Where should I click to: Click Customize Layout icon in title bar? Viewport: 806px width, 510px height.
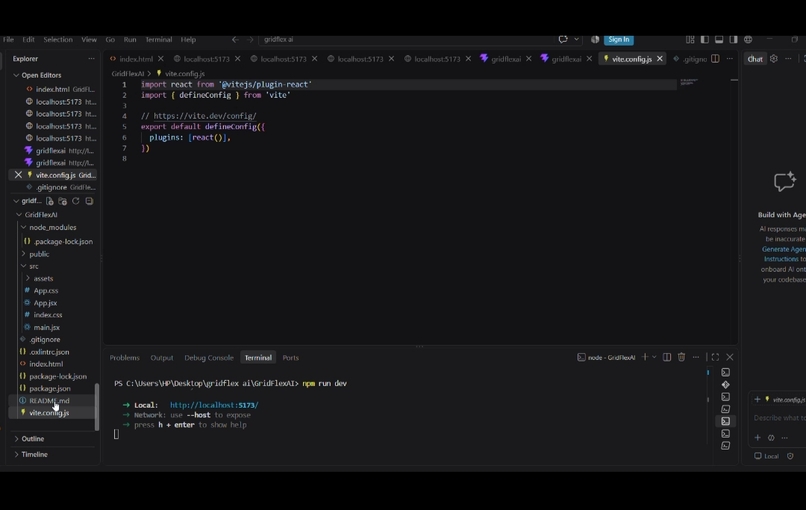[690, 40]
